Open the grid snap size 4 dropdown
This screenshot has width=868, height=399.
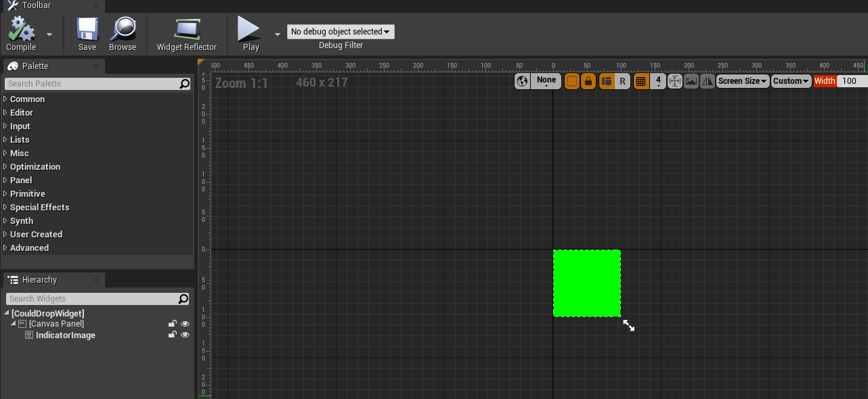[658, 81]
